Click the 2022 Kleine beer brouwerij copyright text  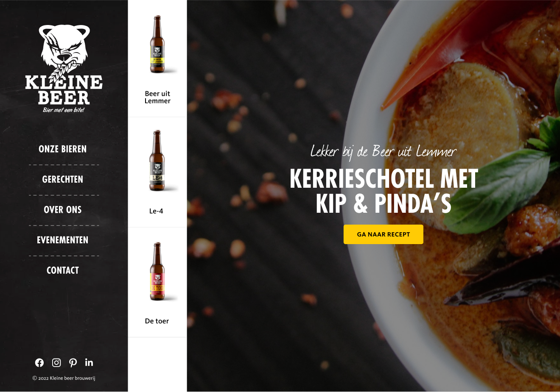click(64, 378)
